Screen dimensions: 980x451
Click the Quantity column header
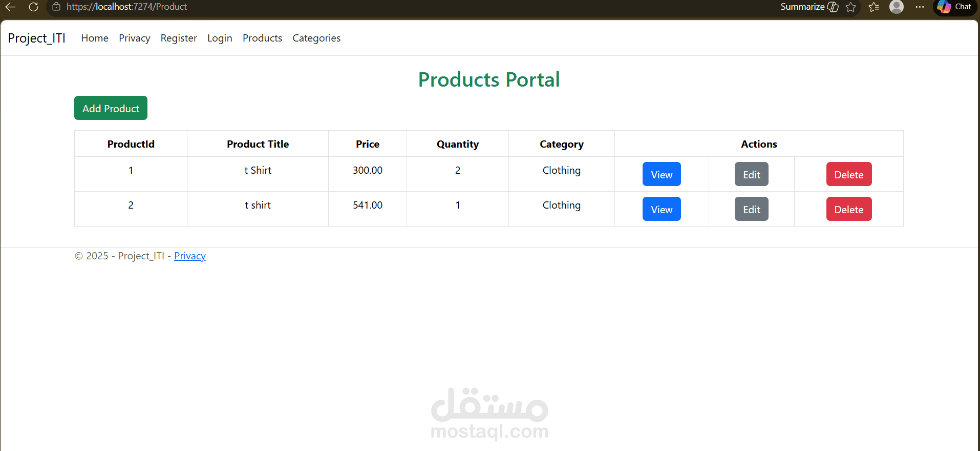pos(458,144)
